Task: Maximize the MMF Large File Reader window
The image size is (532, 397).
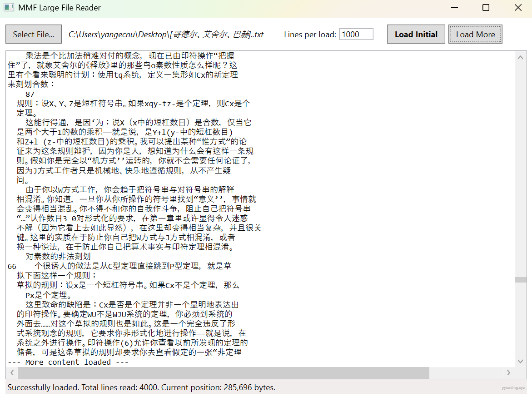Action: (x=486, y=7)
